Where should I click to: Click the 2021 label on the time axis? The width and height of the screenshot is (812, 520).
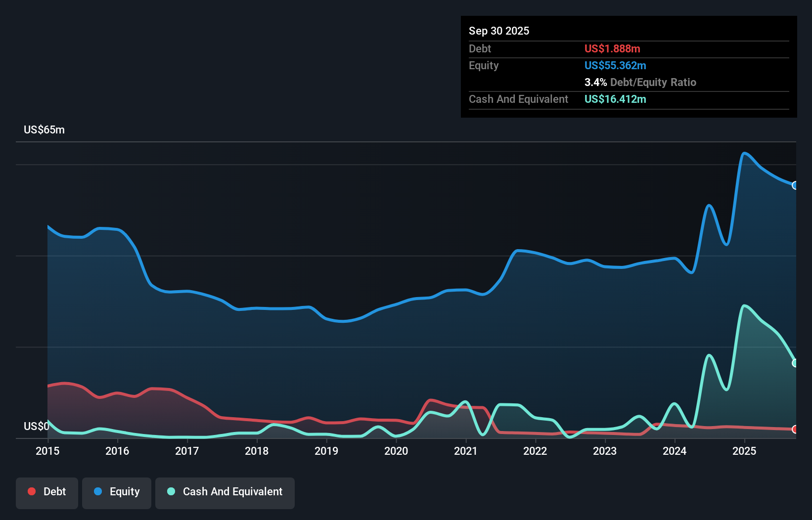(466, 451)
